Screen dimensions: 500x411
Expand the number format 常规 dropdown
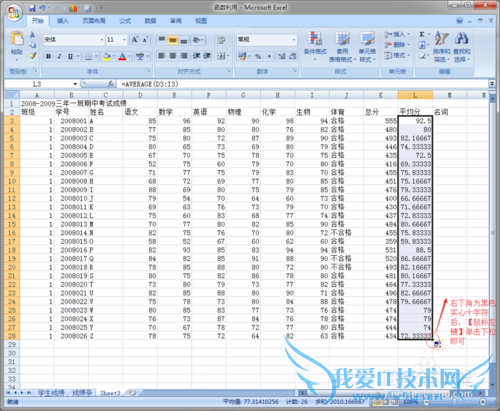pyautogui.click(x=294, y=40)
